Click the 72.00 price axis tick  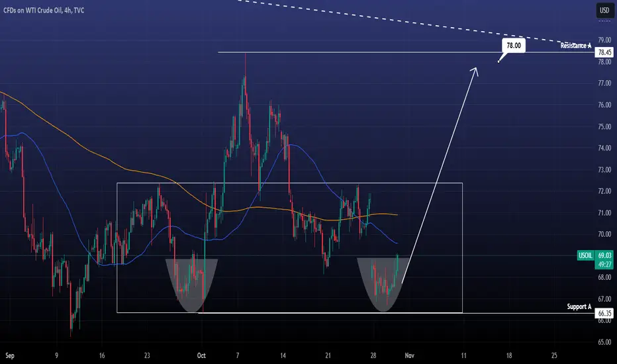coord(604,191)
